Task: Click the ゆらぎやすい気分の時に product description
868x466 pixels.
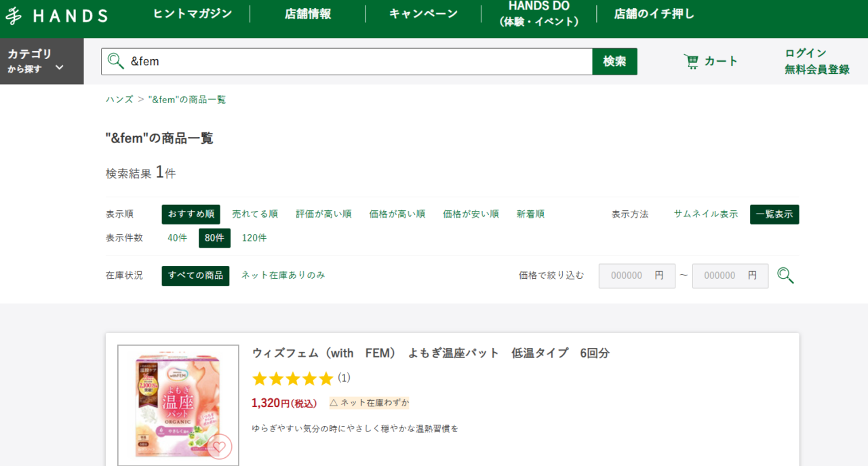Action: [355, 429]
